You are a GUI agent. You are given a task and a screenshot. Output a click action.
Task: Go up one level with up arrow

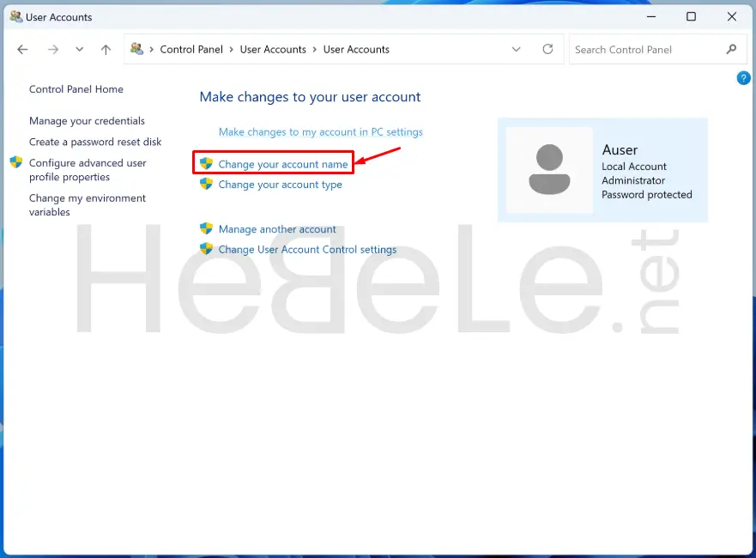(x=106, y=49)
